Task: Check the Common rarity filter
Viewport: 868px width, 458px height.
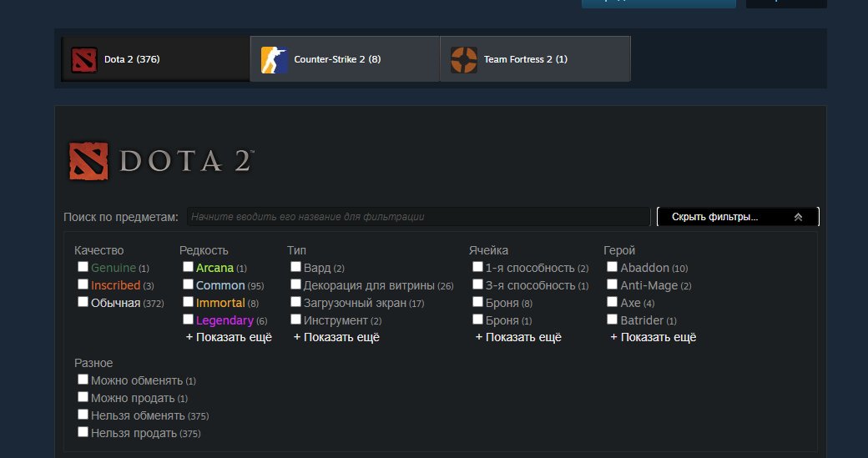Action: (189, 284)
